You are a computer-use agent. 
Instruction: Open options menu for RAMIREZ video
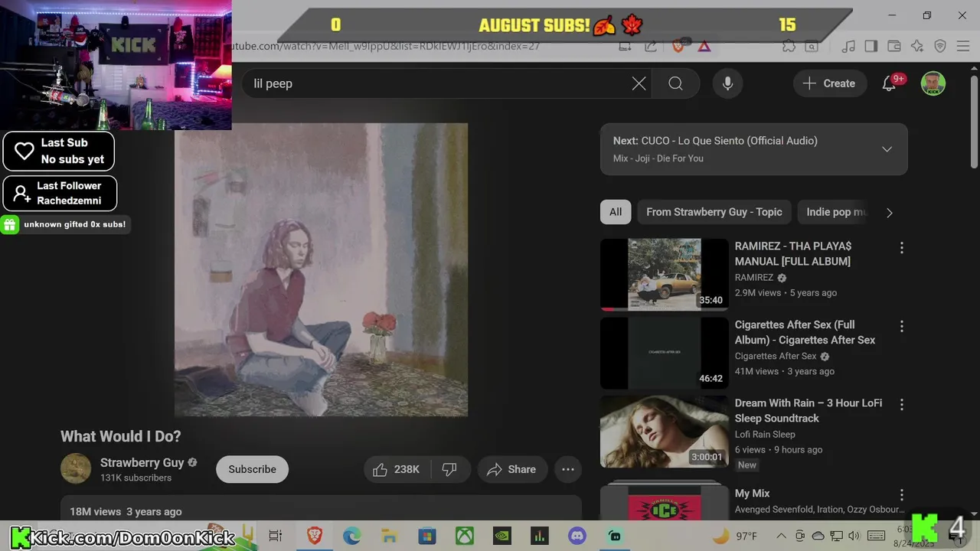[x=901, y=248]
